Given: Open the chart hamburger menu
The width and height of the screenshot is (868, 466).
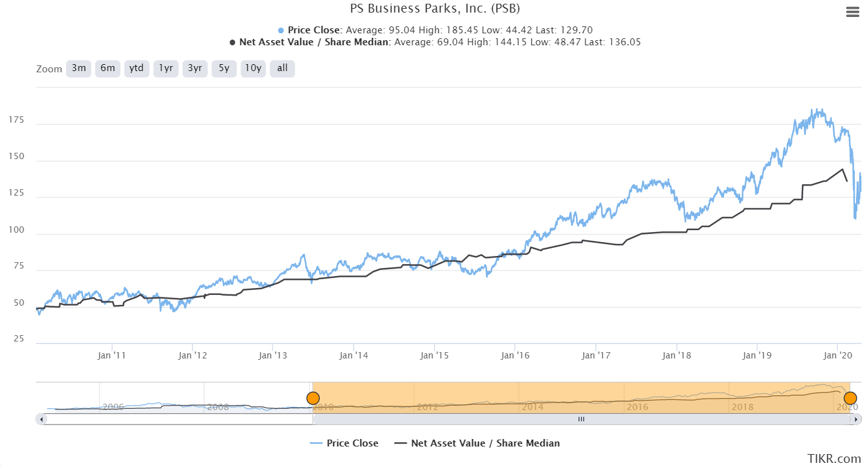Looking at the screenshot, I should pos(853,12).
